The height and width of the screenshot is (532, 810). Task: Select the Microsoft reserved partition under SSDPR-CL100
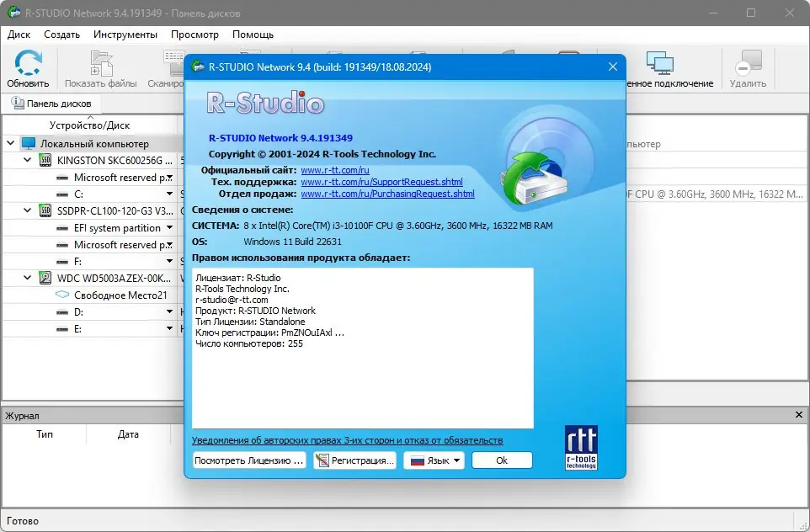click(x=123, y=244)
